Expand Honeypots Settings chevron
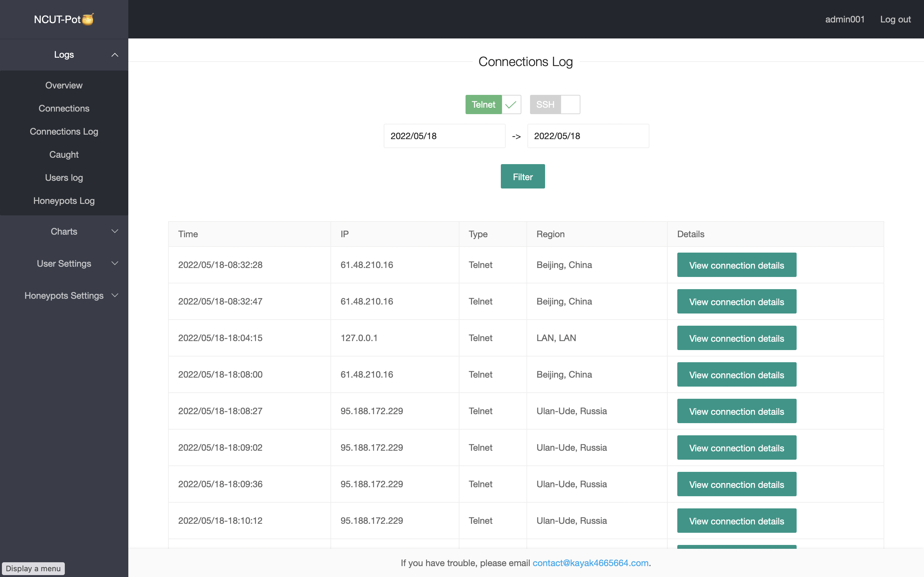 point(115,296)
